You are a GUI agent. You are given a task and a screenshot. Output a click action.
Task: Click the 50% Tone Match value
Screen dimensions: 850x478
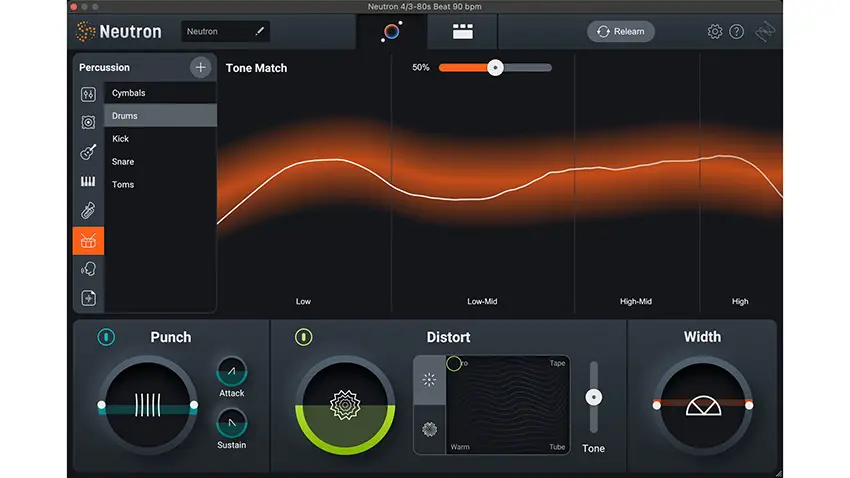point(421,68)
